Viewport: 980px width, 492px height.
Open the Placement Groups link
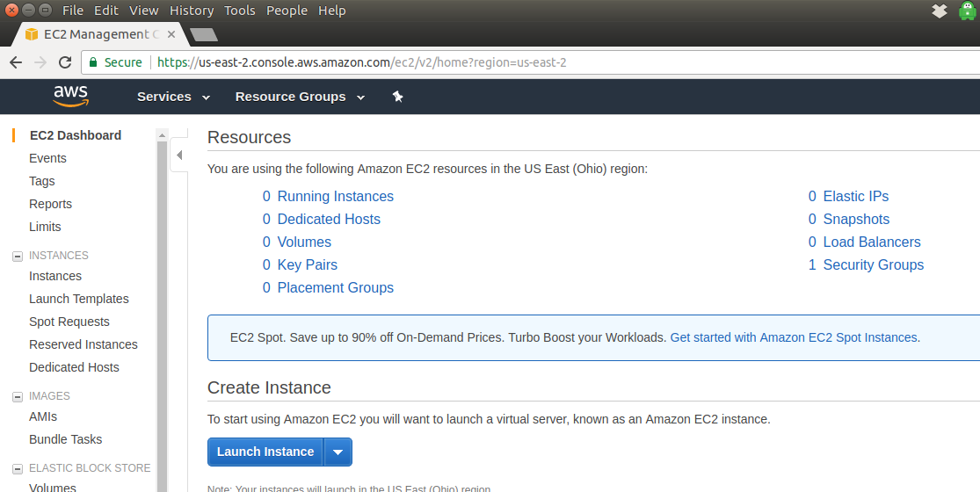(x=335, y=288)
